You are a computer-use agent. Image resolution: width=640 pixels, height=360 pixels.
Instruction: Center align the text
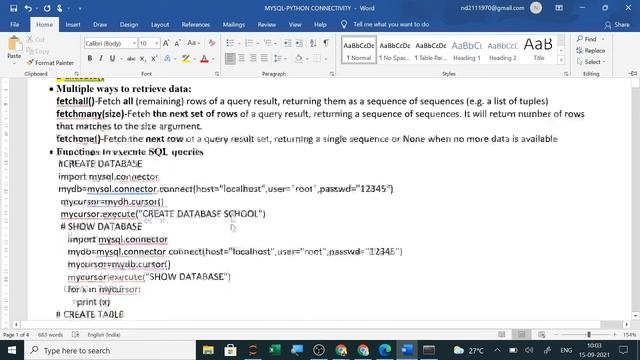pyautogui.click(x=242, y=59)
